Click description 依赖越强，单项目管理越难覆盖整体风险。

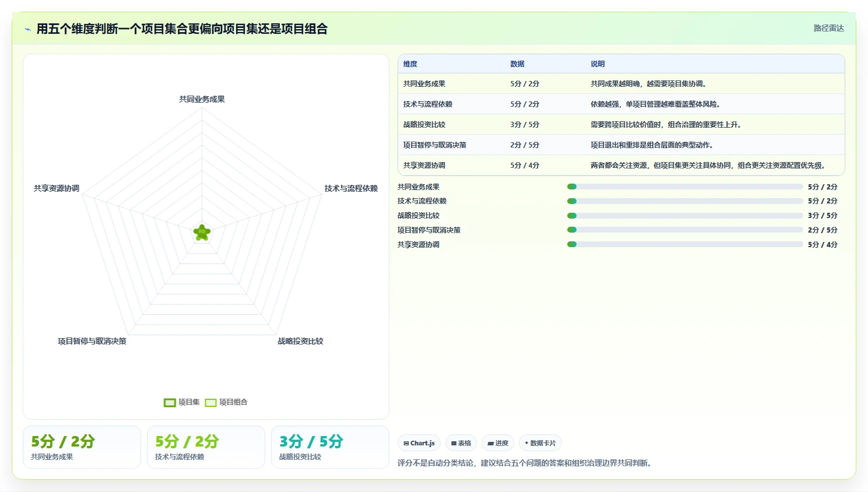pyautogui.click(x=657, y=104)
